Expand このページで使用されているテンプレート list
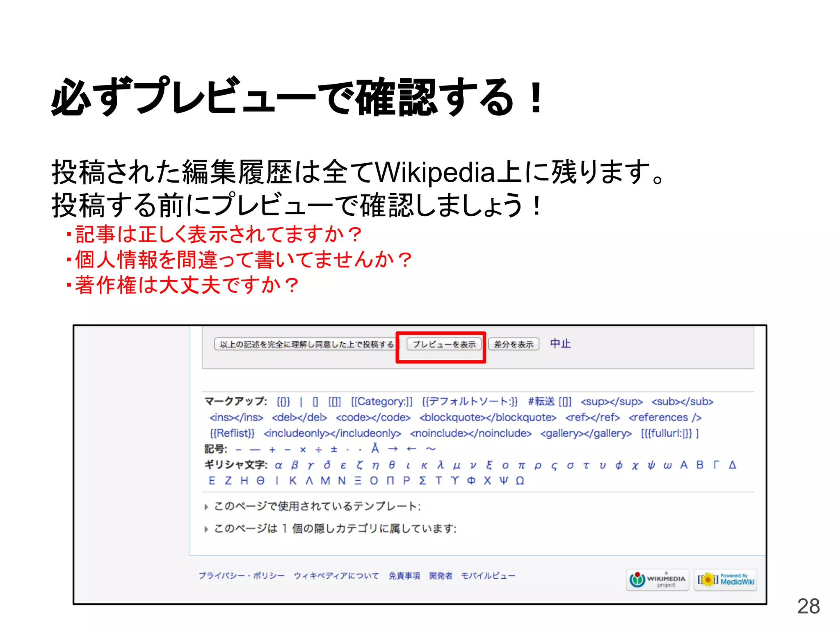The width and height of the screenshot is (840, 630). (313, 507)
